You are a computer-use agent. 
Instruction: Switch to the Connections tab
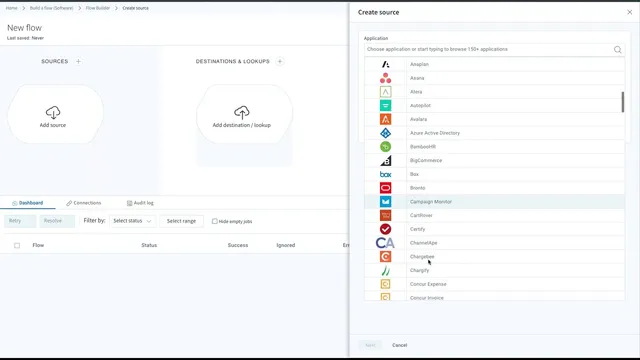pos(84,203)
